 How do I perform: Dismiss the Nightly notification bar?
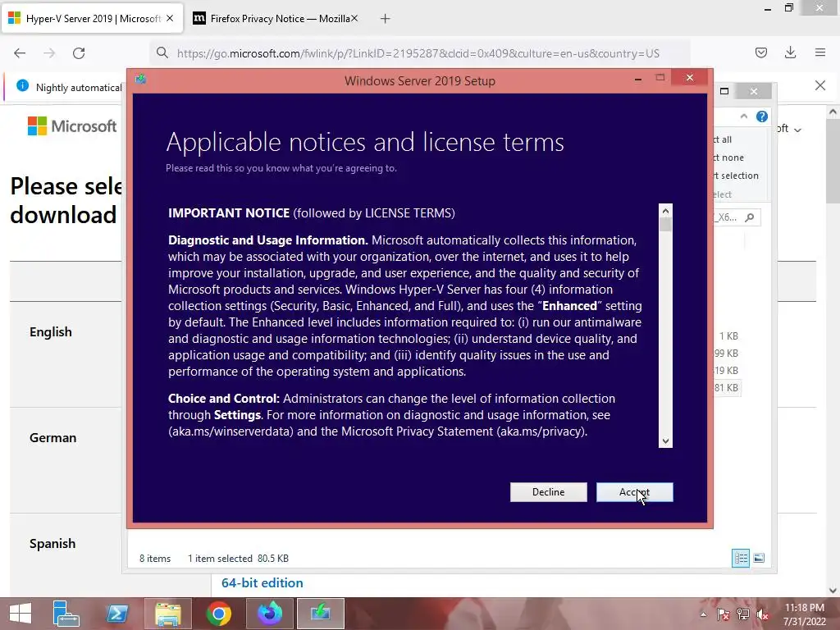tap(819, 85)
